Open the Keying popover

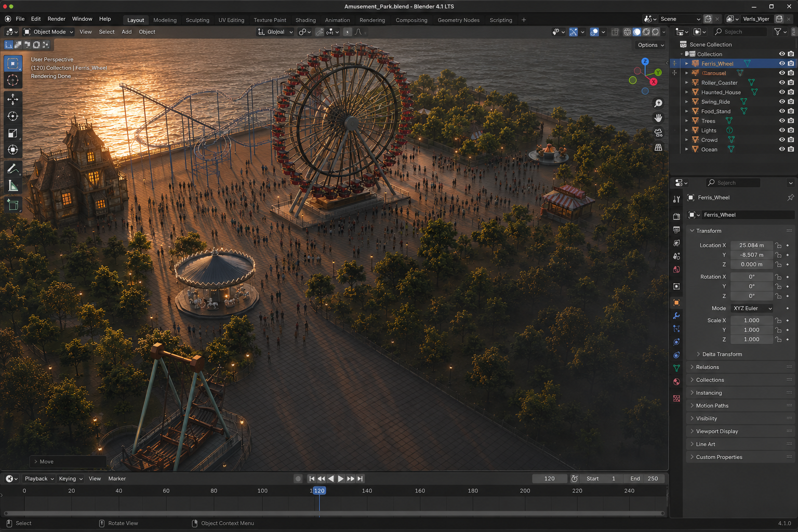[x=71, y=478]
